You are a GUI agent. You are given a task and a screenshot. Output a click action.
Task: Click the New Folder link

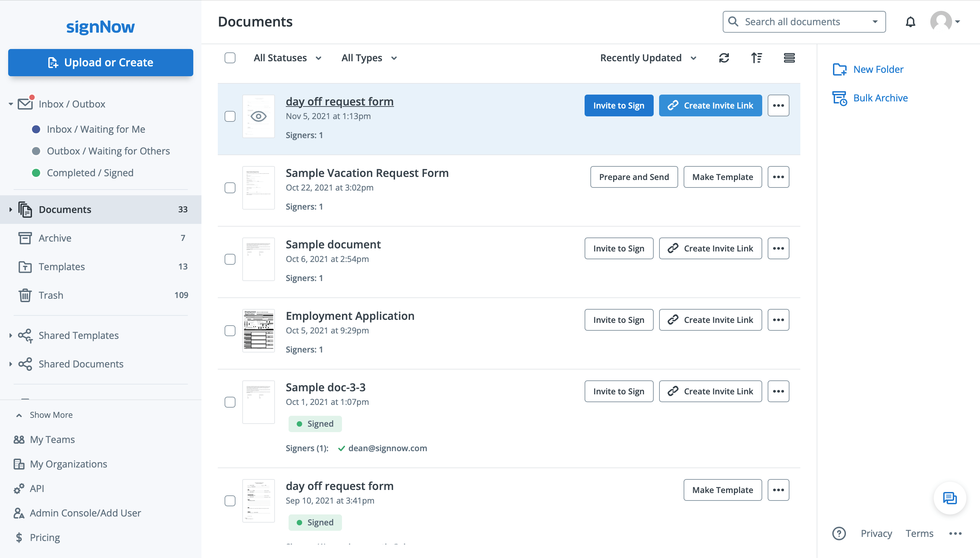(x=878, y=69)
